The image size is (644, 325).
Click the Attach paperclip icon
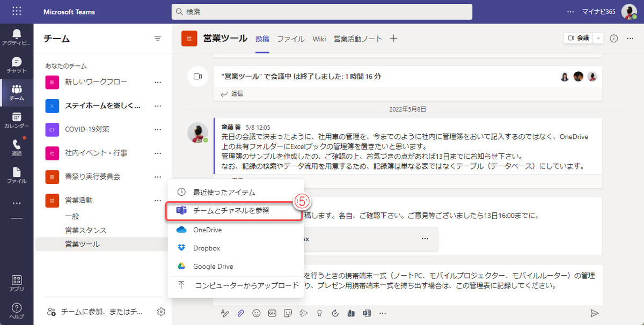click(241, 313)
